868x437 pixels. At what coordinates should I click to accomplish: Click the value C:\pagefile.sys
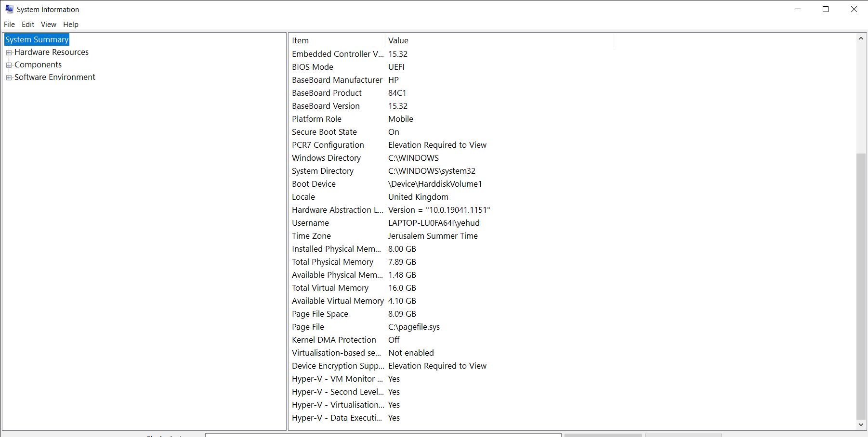click(x=414, y=327)
